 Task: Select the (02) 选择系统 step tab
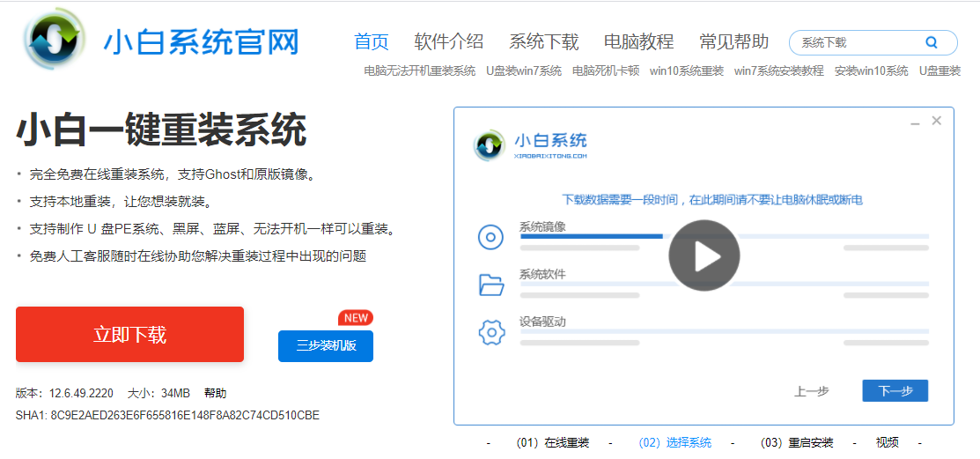674,442
